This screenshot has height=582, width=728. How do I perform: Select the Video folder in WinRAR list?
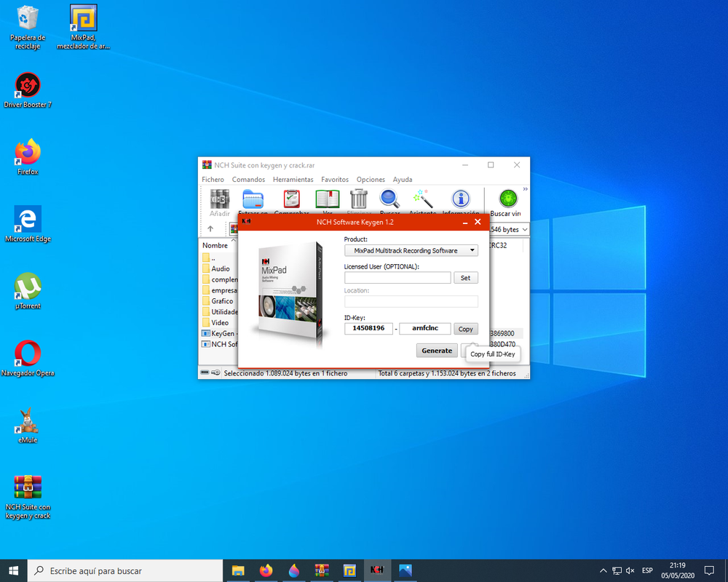(220, 322)
